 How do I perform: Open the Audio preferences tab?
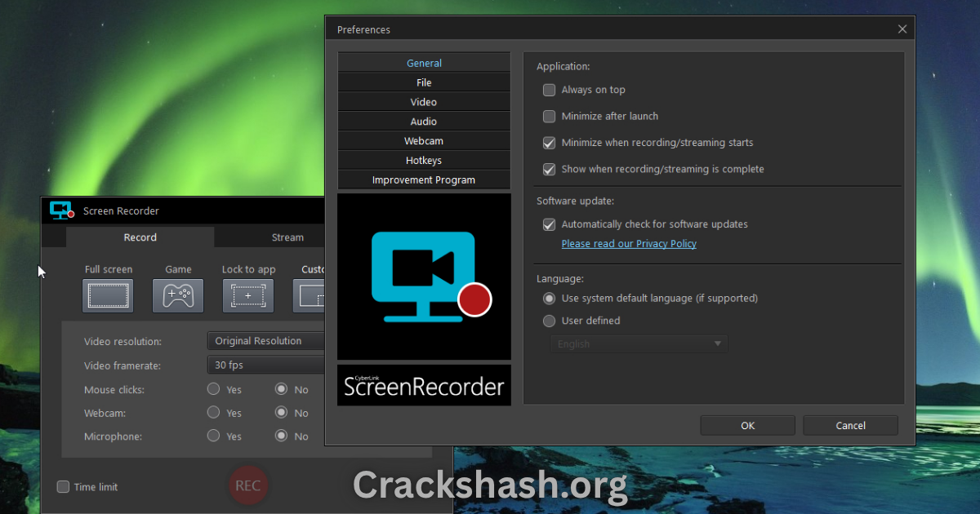click(424, 122)
